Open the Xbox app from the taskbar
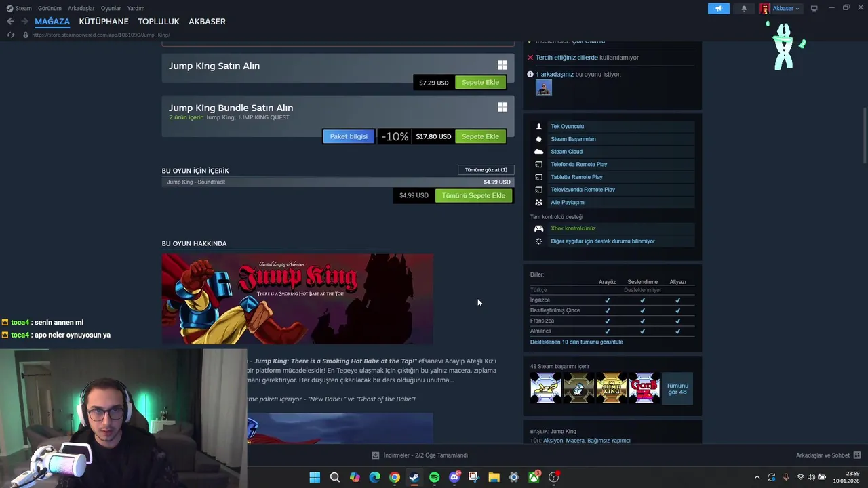868x488 pixels. point(534,477)
